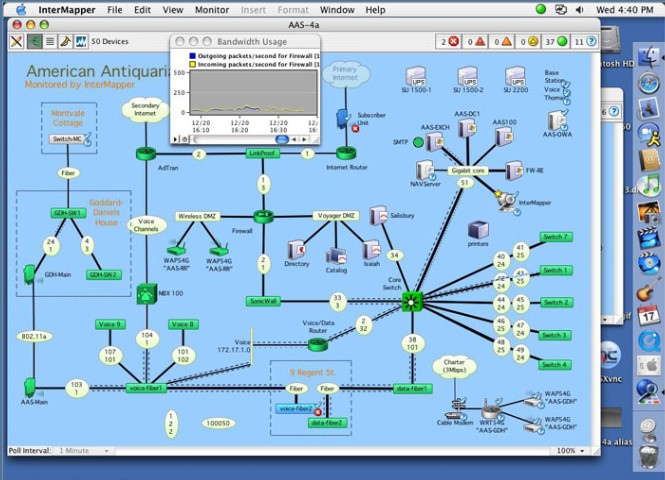This screenshot has height=480, width=665.
Task: Select the Voyager DMZ network box
Action: 336,216
